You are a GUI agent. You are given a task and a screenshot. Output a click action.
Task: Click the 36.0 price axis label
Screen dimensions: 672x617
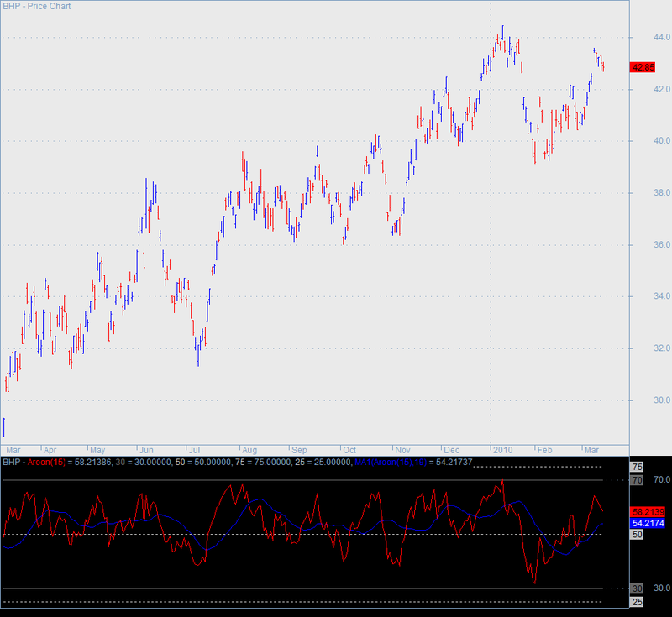pos(662,245)
